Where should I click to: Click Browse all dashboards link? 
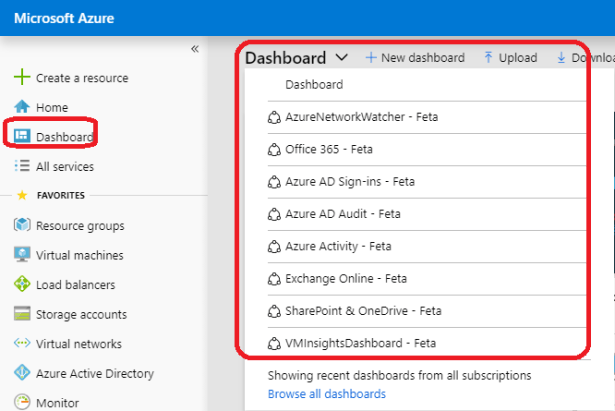327,394
